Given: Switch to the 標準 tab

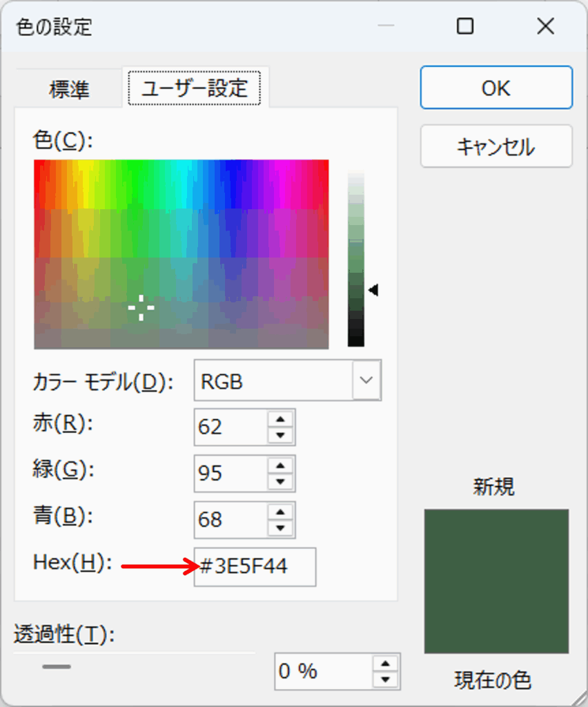Looking at the screenshot, I should click(x=69, y=90).
